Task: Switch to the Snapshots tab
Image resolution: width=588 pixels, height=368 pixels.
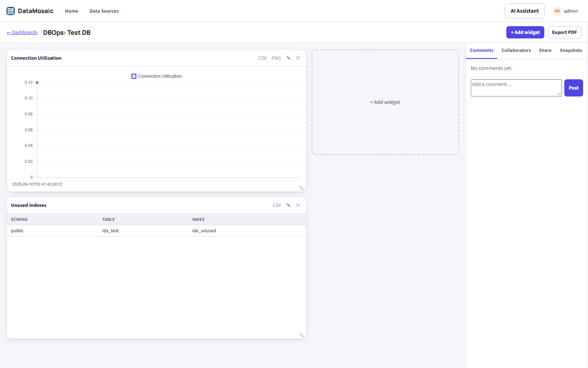Action: coord(571,50)
